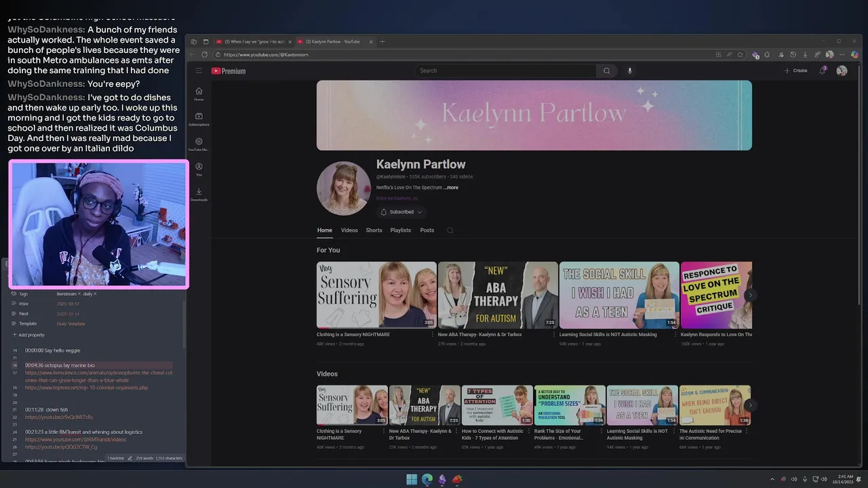
Task: Remove the daily tag in the notes
Action: [95, 294]
